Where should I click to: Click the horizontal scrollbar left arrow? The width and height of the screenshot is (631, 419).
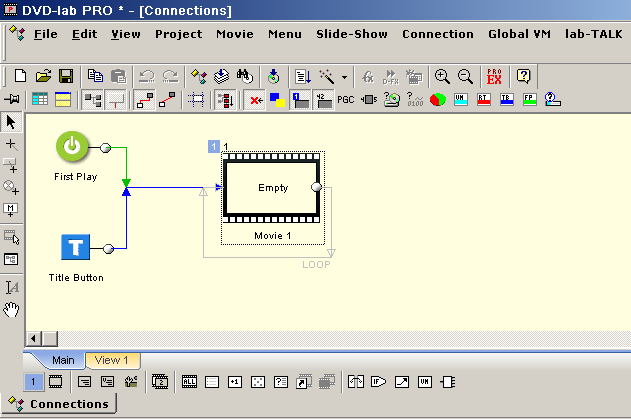(x=33, y=339)
